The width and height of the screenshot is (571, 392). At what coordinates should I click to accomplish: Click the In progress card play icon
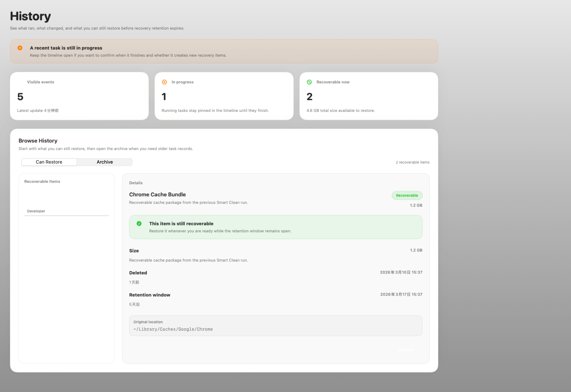[x=164, y=82]
